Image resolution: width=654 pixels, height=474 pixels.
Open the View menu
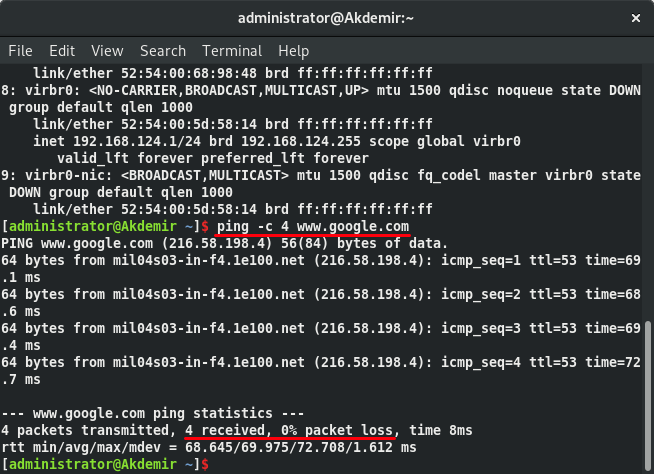(107, 50)
